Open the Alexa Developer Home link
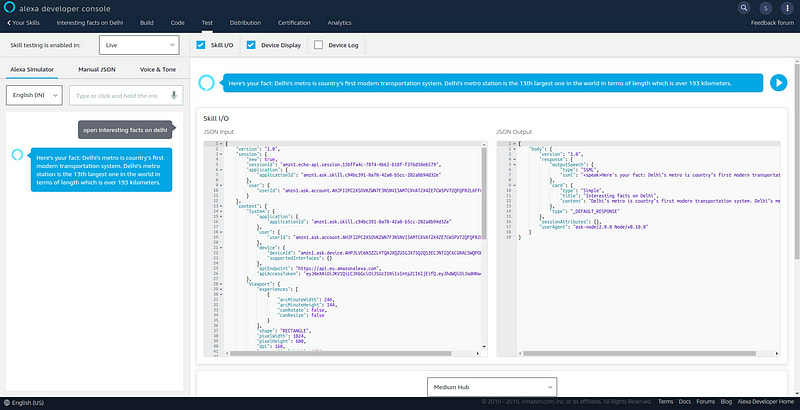Screen dimensions: 800x410 click(766, 402)
